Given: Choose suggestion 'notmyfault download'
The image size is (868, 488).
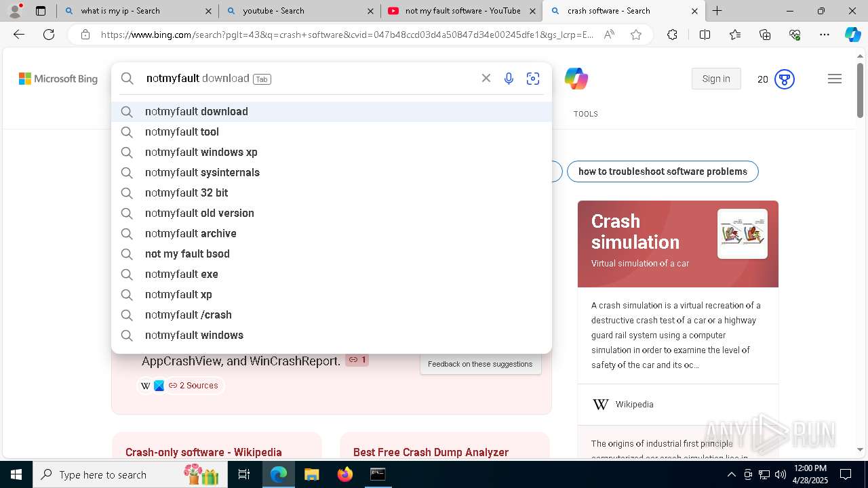Looking at the screenshot, I should point(332,111).
